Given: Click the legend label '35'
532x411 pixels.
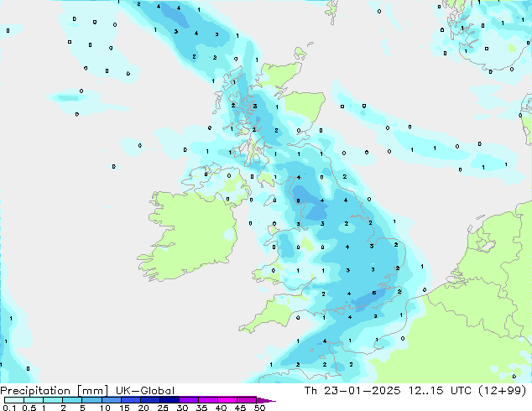Looking at the screenshot, I should tap(201, 408).
